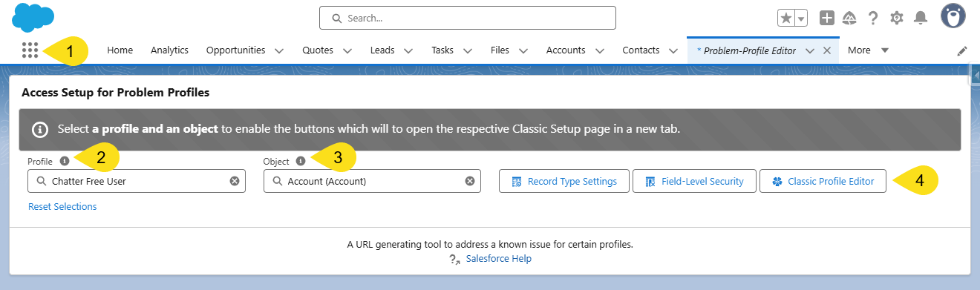Expand the Contacts tab dropdown
This screenshot has width=980, height=290.
[x=673, y=51]
